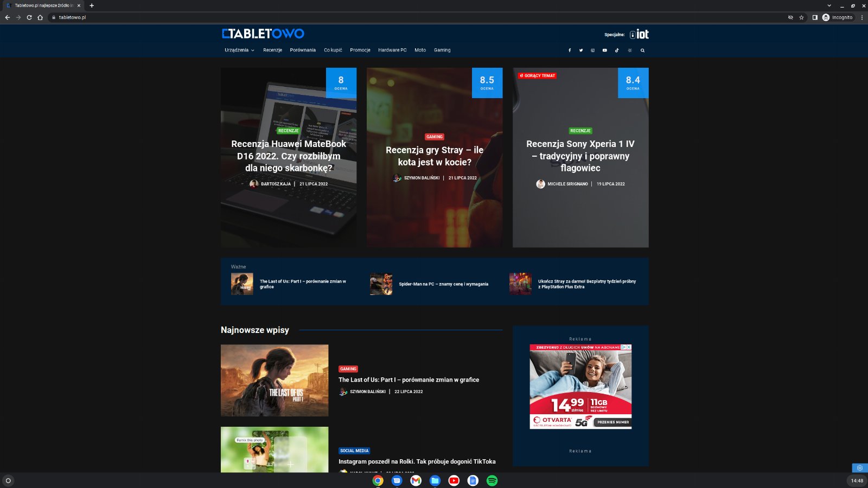Open a new browser tab

(92, 5)
